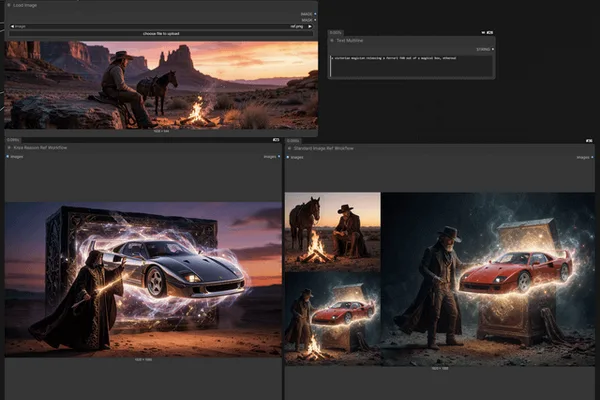
Task: Collapse the Load Image node via its dot
Action: (9, 5)
